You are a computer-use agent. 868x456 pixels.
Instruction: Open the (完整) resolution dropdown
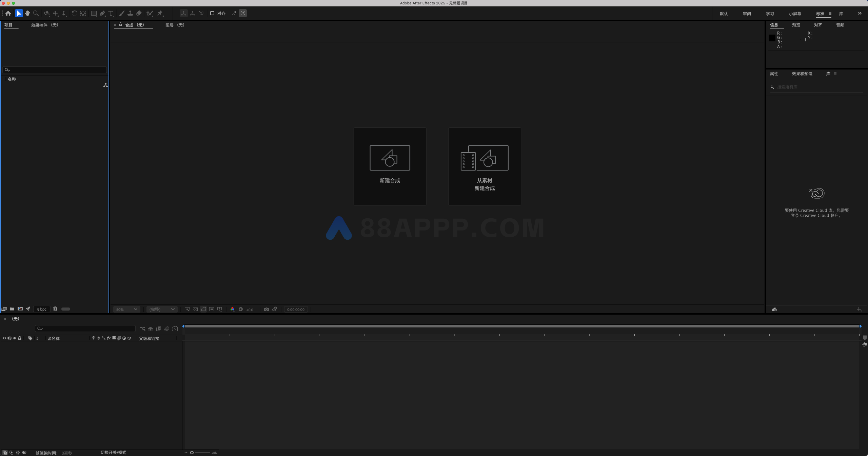162,310
